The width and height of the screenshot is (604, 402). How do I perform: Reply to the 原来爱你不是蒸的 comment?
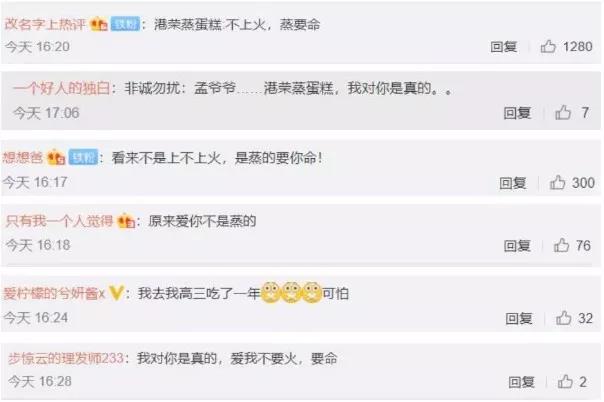coord(517,245)
